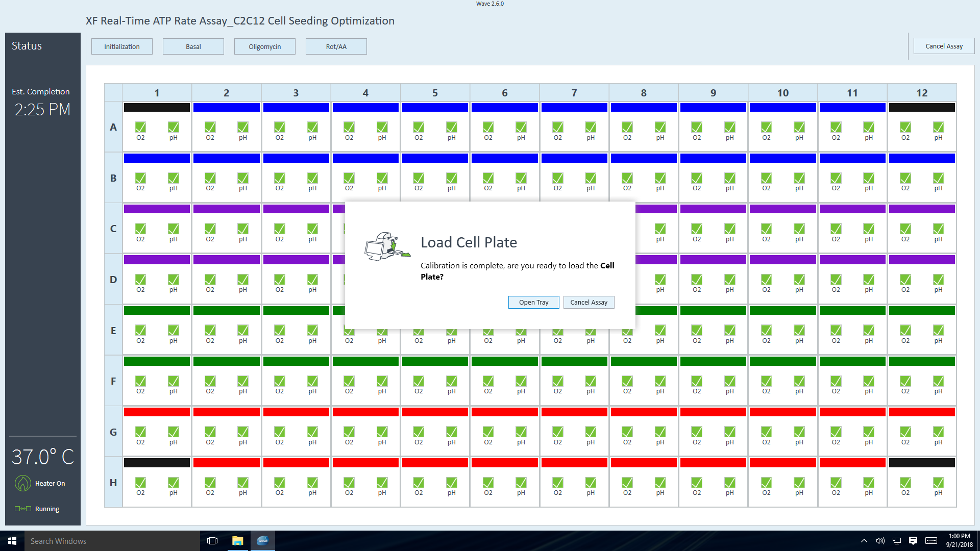Select the Oligomycin step tab
Screen dimensions: 980x551
pyautogui.click(x=265, y=46)
